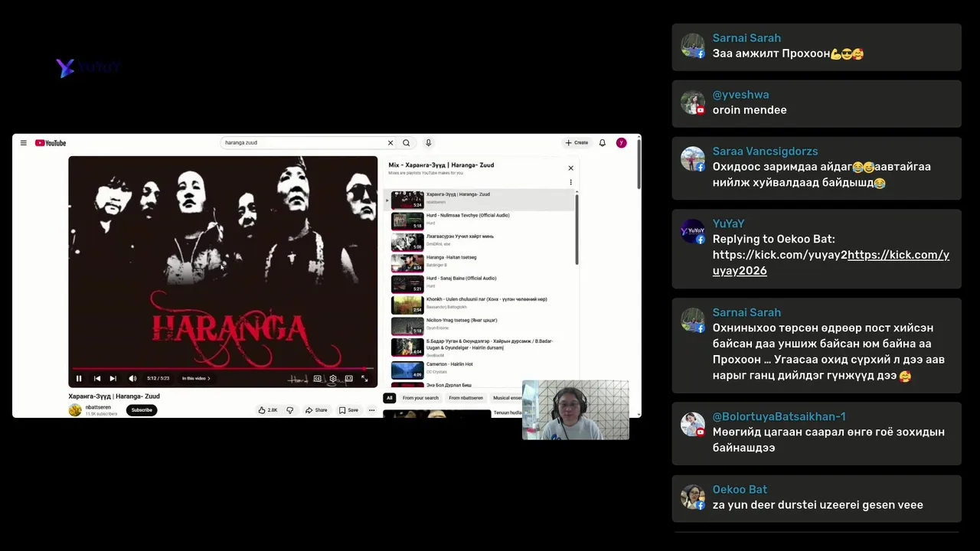Toggle subtitles CC in player

pos(317,378)
